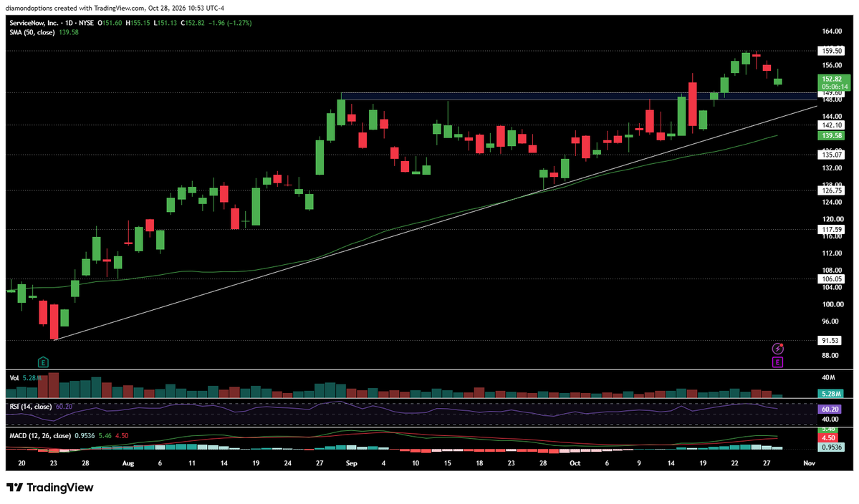Select the blue resistance zone rectangle
Screen dimensions: 859x504
[578, 97]
